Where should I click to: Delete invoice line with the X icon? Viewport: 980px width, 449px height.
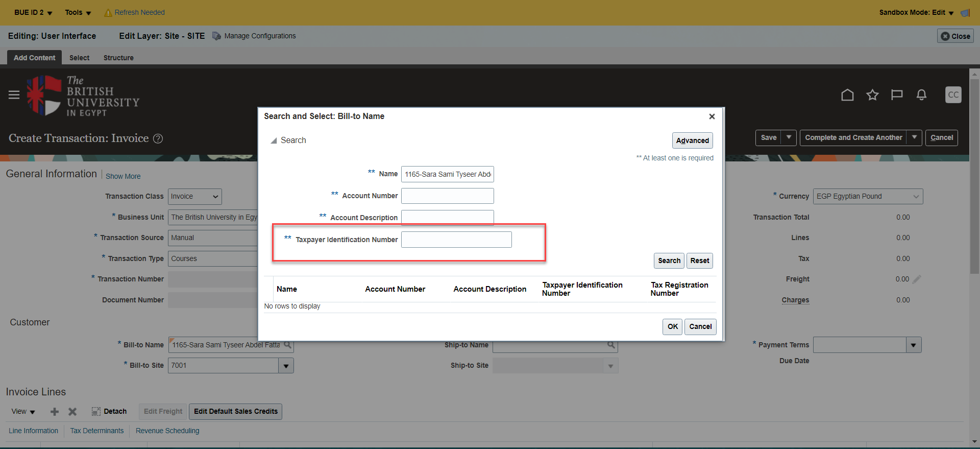tap(72, 412)
